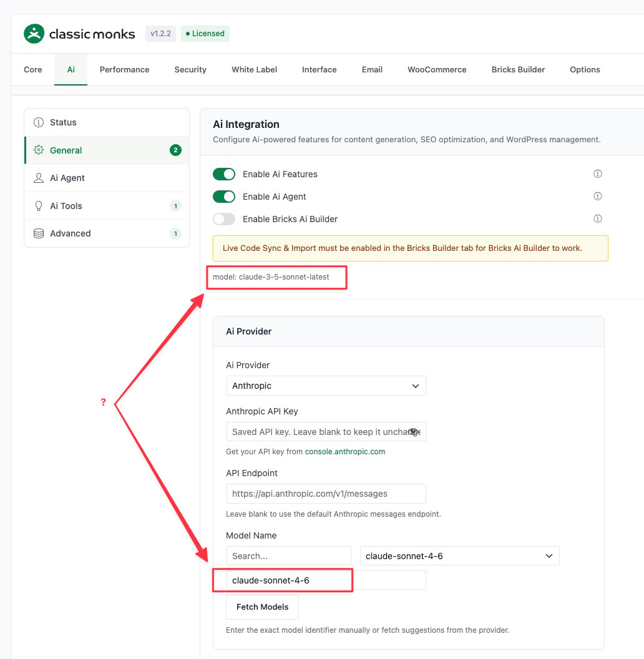Click the v1.2.2 version badge
The height and width of the screenshot is (659, 644).
(x=160, y=34)
